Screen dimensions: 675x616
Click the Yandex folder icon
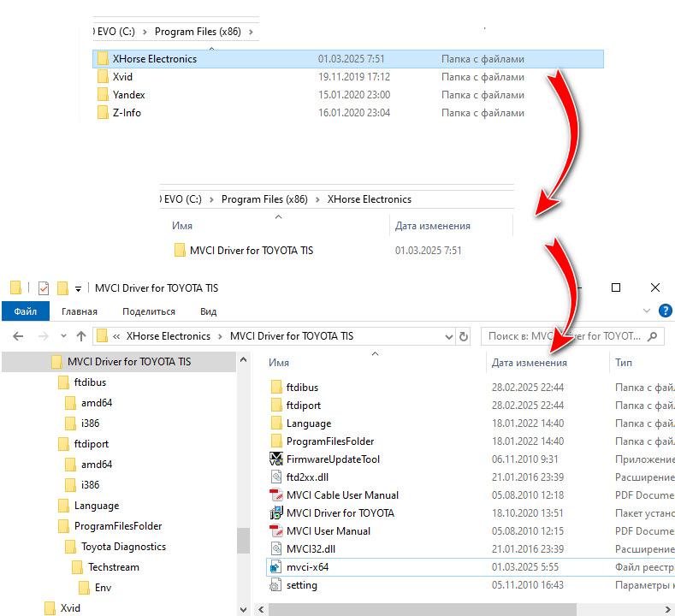tap(103, 95)
